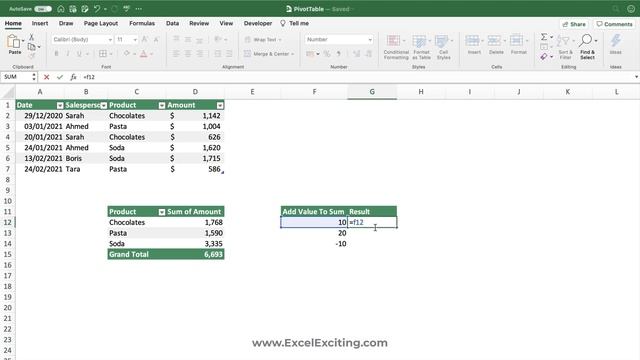
Task: Copy selection with copy icon
Action: [31, 47]
